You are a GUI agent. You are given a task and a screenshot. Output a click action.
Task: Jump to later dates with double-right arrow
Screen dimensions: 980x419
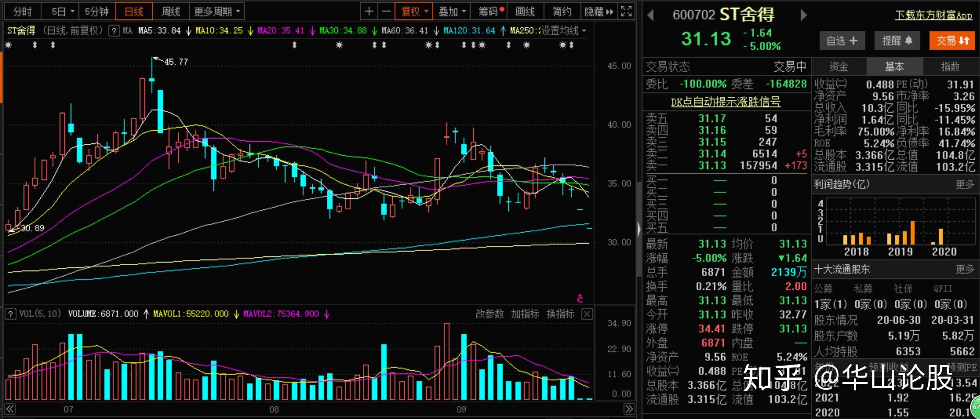click(629, 409)
